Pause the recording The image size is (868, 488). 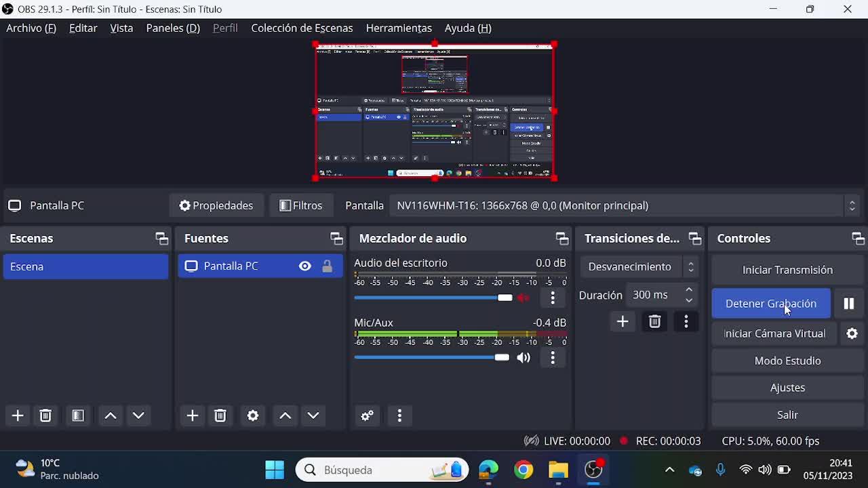point(848,304)
